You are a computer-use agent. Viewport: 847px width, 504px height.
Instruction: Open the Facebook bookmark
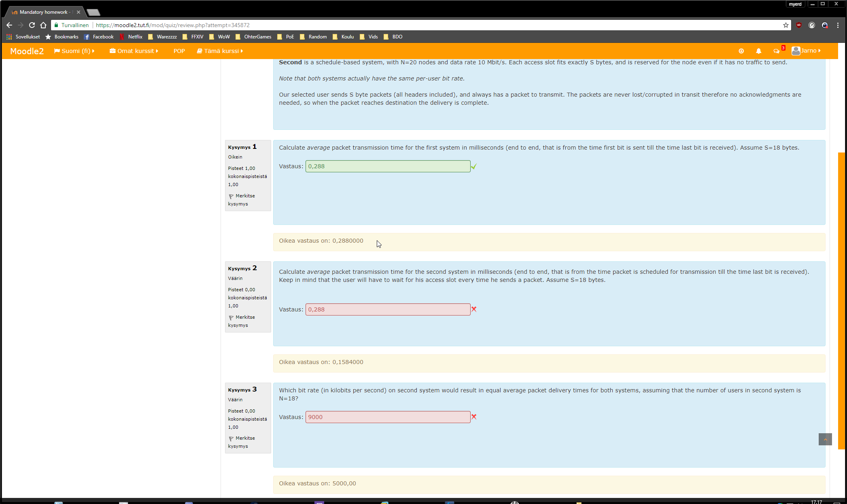(99, 37)
